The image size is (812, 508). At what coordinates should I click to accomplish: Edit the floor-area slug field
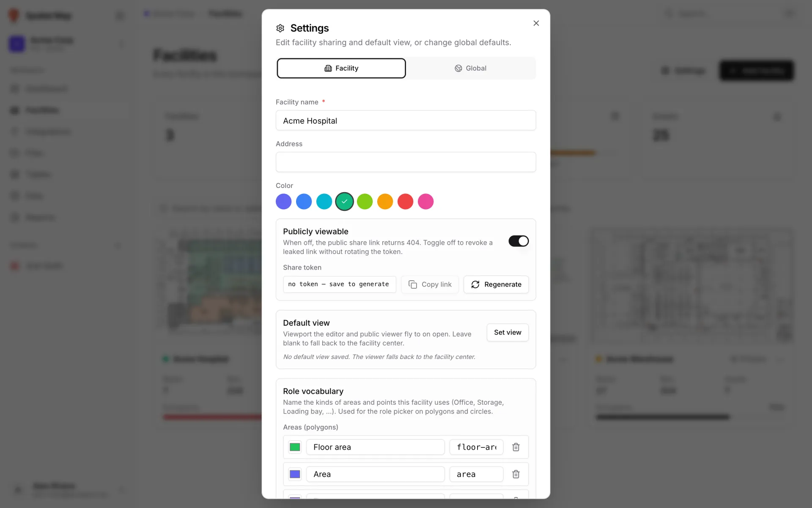(476, 447)
